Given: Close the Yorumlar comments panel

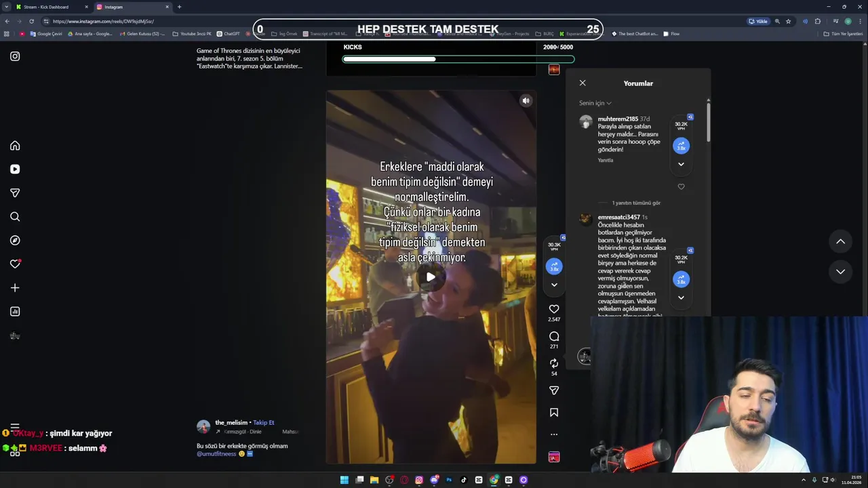Looking at the screenshot, I should point(583,83).
